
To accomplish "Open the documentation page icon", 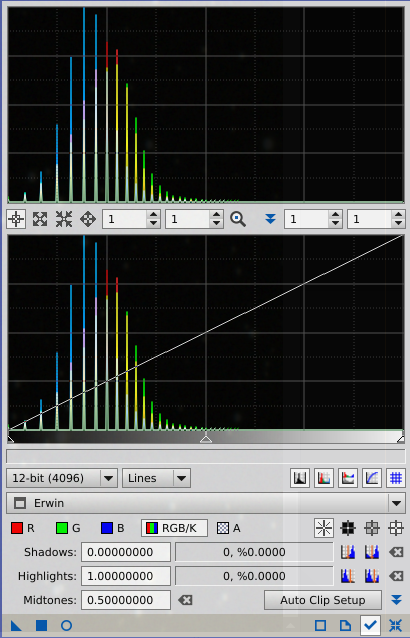I will point(345,625).
